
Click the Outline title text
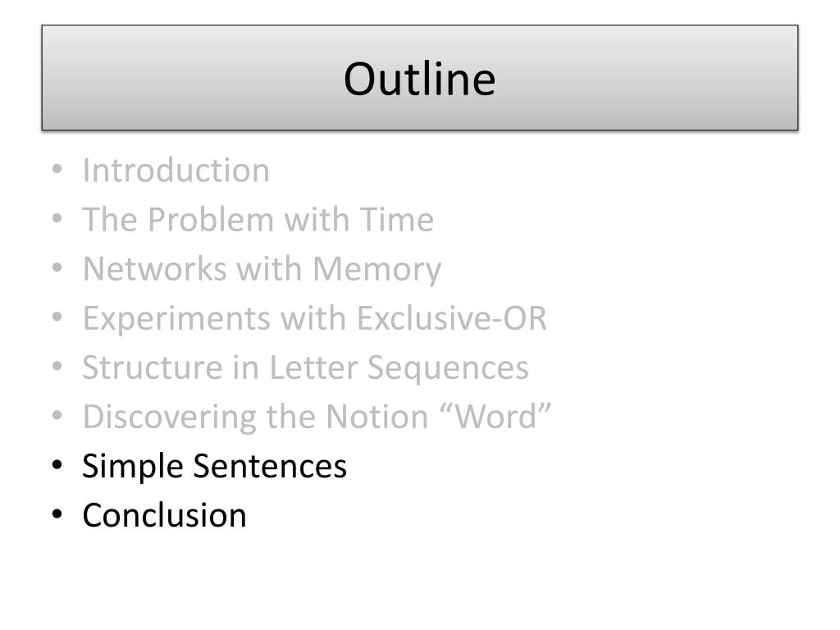(419, 79)
